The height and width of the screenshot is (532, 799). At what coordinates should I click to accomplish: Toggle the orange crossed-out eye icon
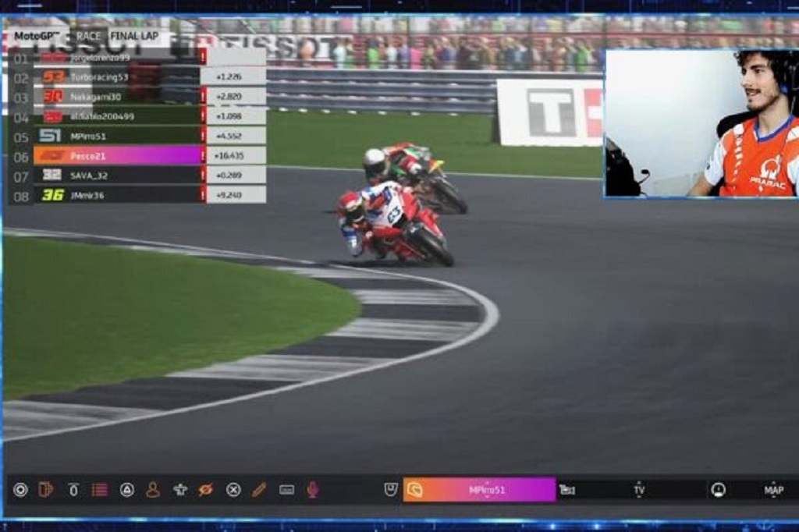(x=206, y=490)
